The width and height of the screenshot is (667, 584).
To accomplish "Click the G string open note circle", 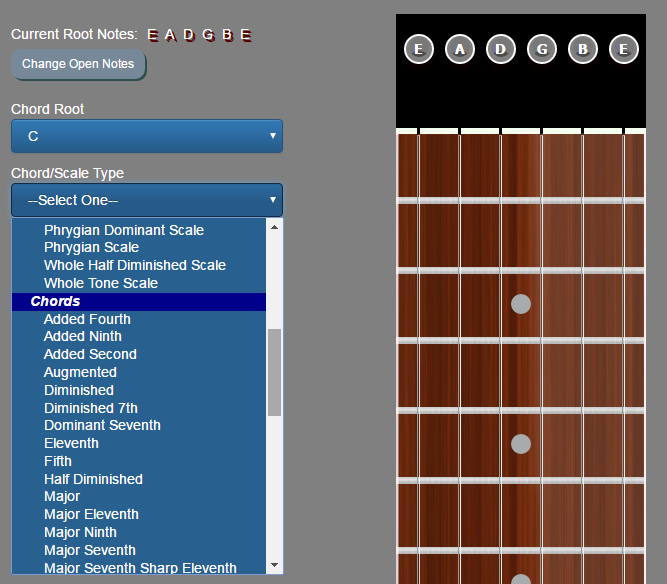I will point(542,49).
